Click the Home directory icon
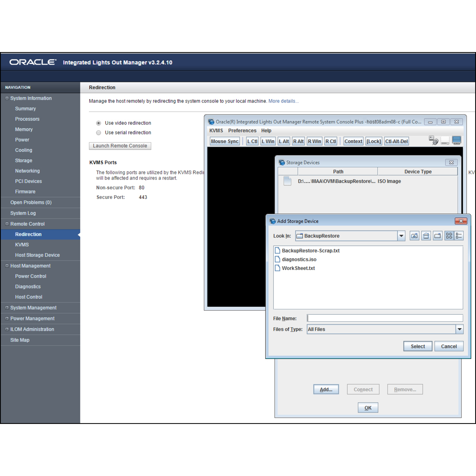The image size is (476, 476). click(x=426, y=236)
